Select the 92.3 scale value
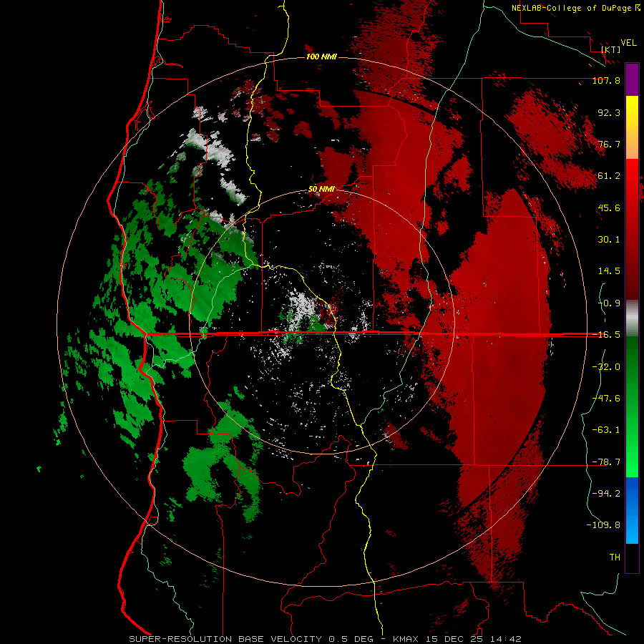 pyautogui.click(x=609, y=112)
